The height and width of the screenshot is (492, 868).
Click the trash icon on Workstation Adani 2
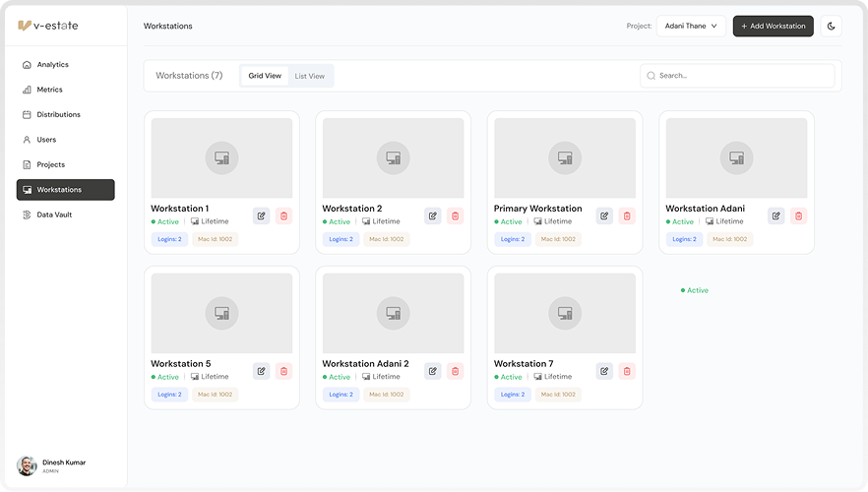456,371
